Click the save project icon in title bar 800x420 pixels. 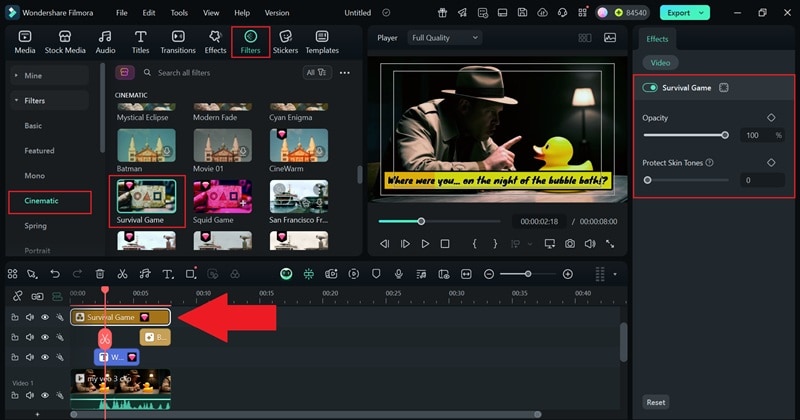click(x=522, y=13)
